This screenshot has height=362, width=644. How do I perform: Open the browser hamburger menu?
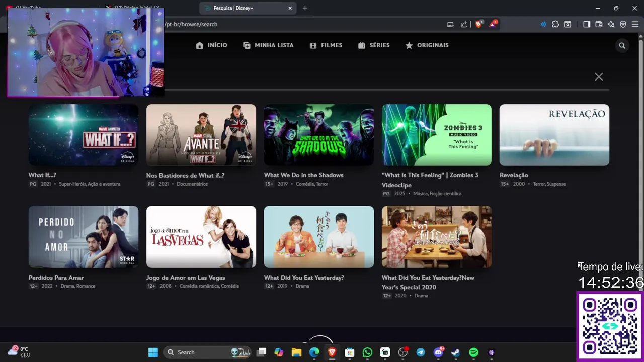tap(635, 24)
